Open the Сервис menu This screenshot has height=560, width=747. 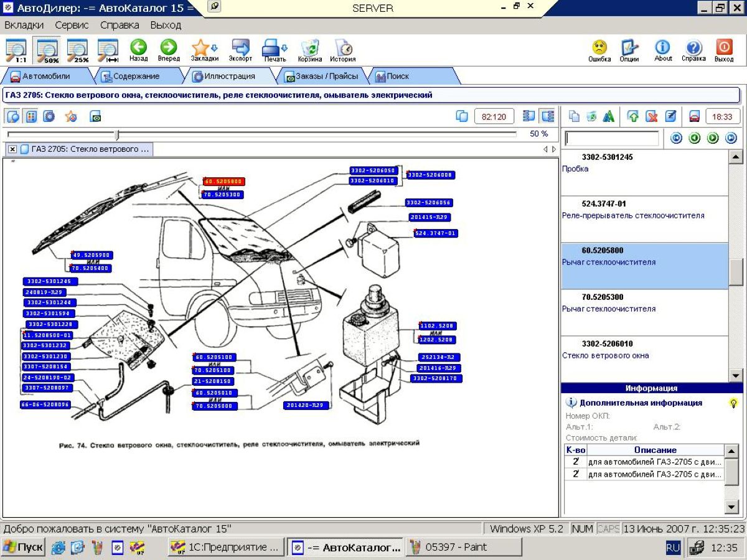pyautogui.click(x=72, y=26)
